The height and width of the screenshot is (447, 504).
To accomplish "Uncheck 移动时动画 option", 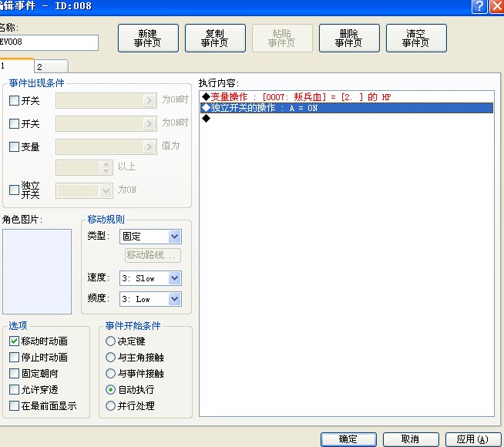I will point(14,341).
